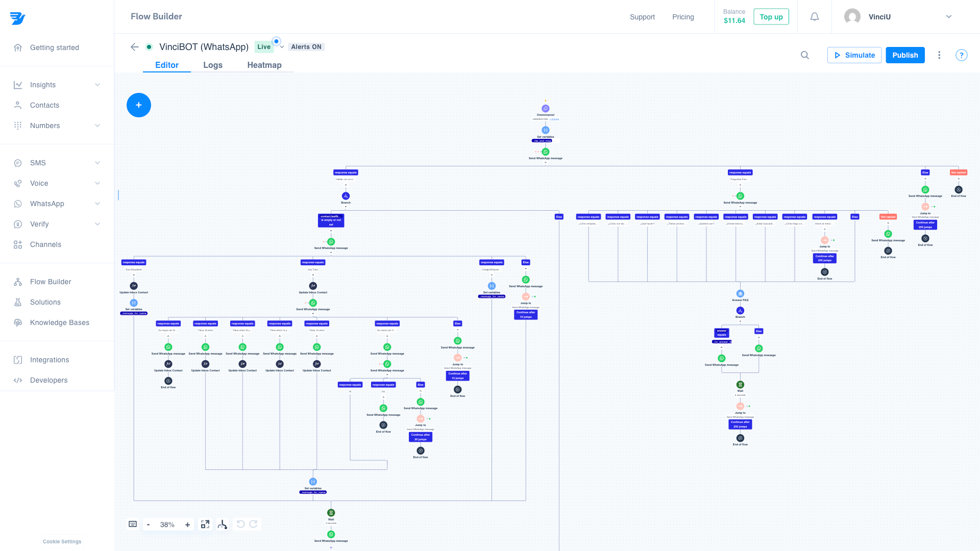The image size is (980, 551).
Task: Expand the Voice menu
Action: pos(57,183)
